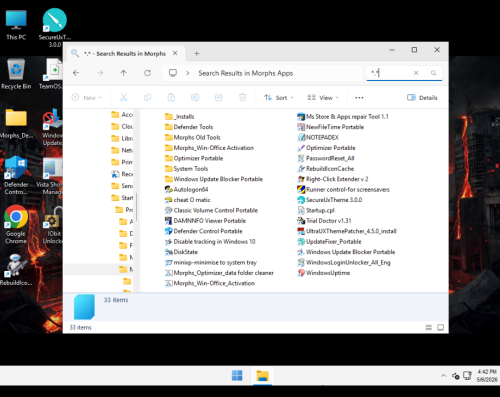500x397 pixels.
Task: Switch to large thumbnails view in status bar
Action: coord(440,327)
